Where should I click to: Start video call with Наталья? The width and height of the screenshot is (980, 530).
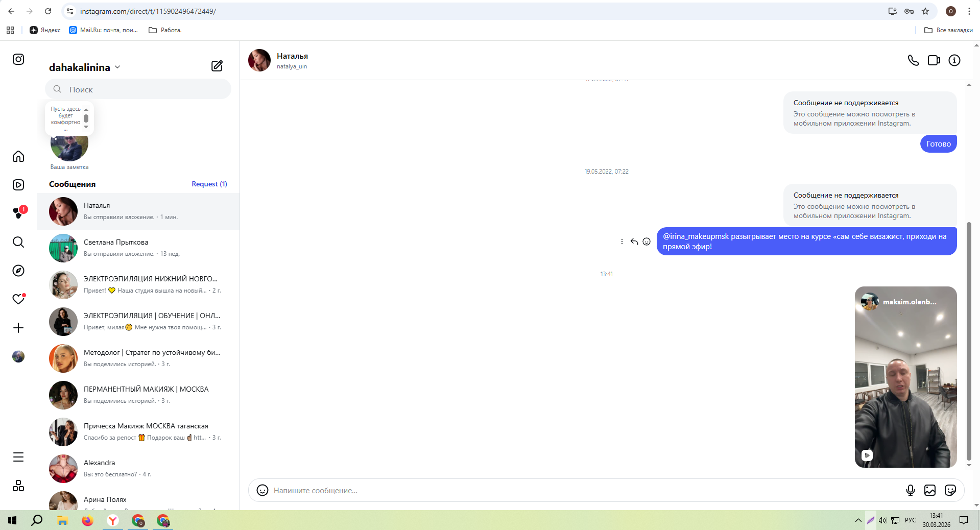pyautogui.click(x=934, y=60)
